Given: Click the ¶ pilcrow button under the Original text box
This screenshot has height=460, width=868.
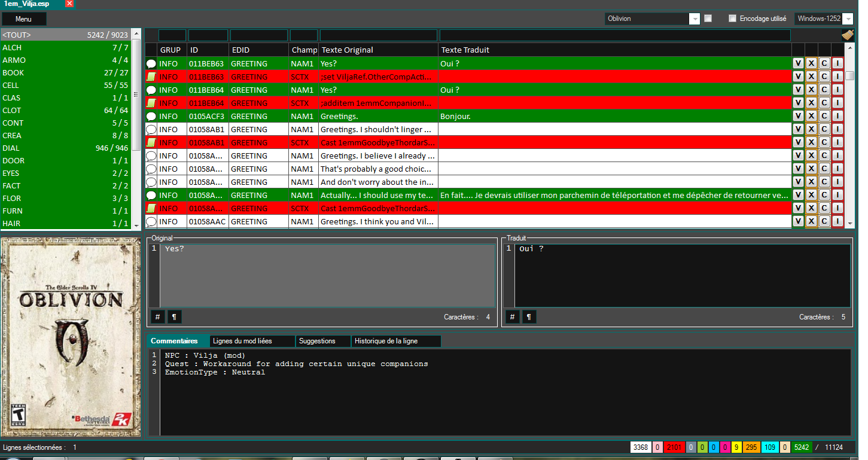Looking at the screenshot, I should tap(174, 317).
